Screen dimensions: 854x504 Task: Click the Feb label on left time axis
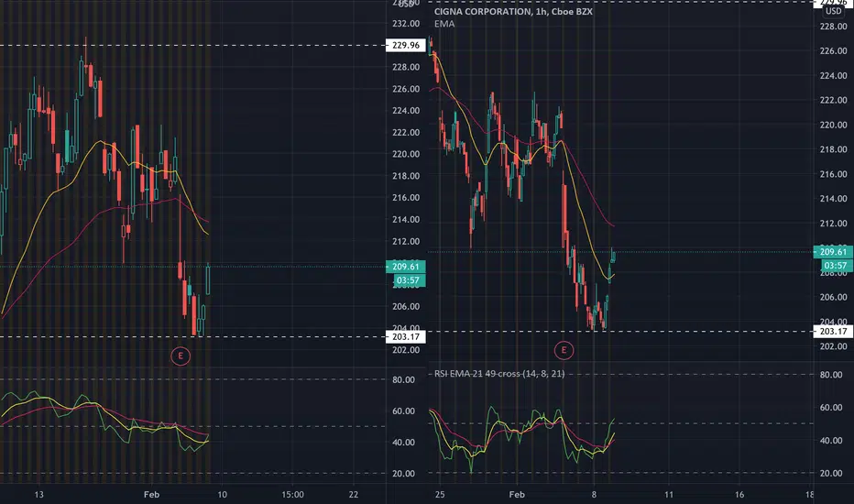pos(151,495)
